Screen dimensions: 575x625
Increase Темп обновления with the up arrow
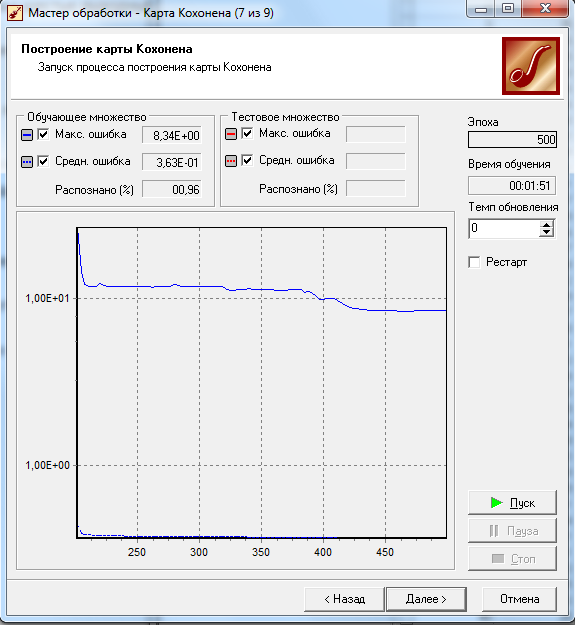pos(547,225)
